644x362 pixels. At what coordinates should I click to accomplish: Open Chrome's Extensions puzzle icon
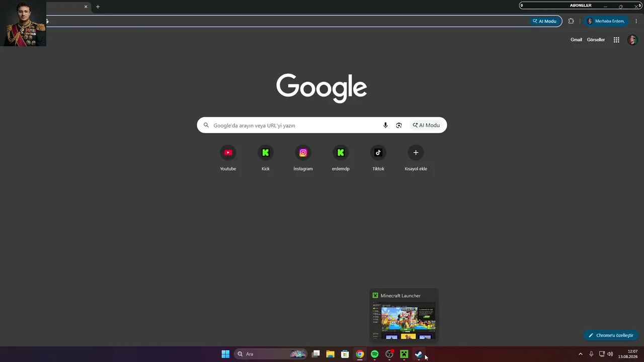[x=571, y=21]
